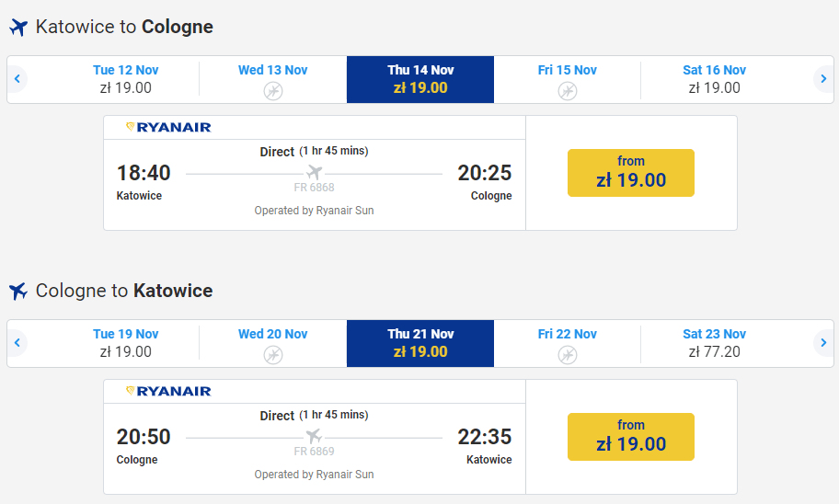Click the no-flight icon under Wed 13 Nov

coord(273,90)
